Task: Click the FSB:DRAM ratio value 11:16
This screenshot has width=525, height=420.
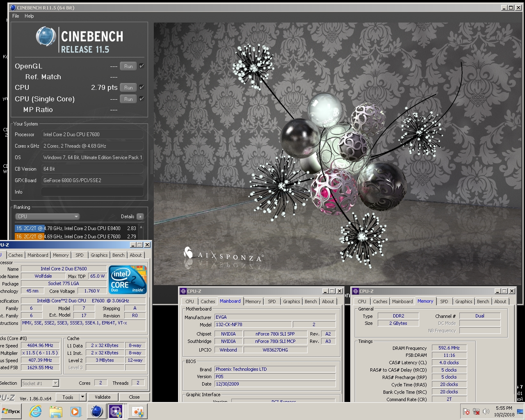Action: coord(449,355)
